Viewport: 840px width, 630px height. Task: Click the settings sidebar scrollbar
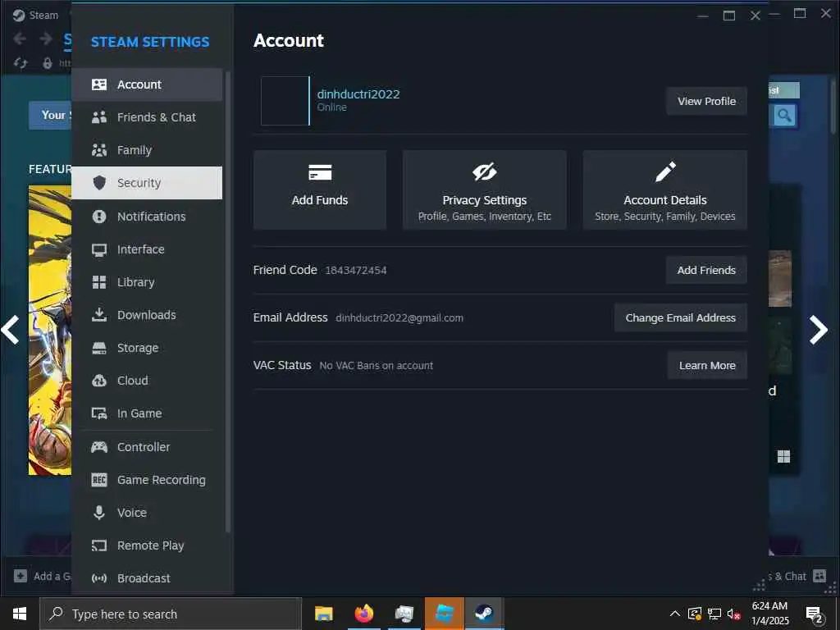coord(228,302)
